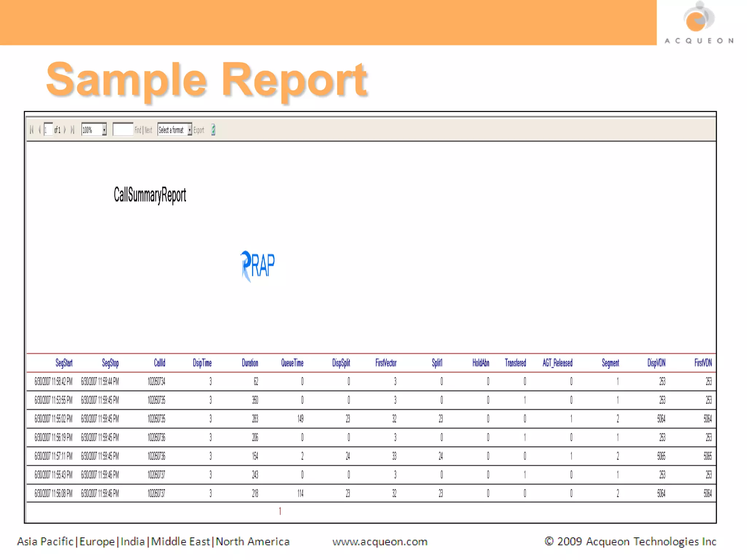Click the CallSummaryReport title
This screenshot has height=560, width=747.
point(150,195)
